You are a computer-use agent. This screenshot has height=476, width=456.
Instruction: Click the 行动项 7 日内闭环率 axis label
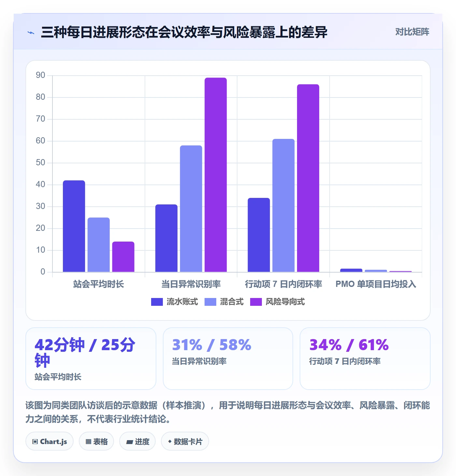click(283, 284)
